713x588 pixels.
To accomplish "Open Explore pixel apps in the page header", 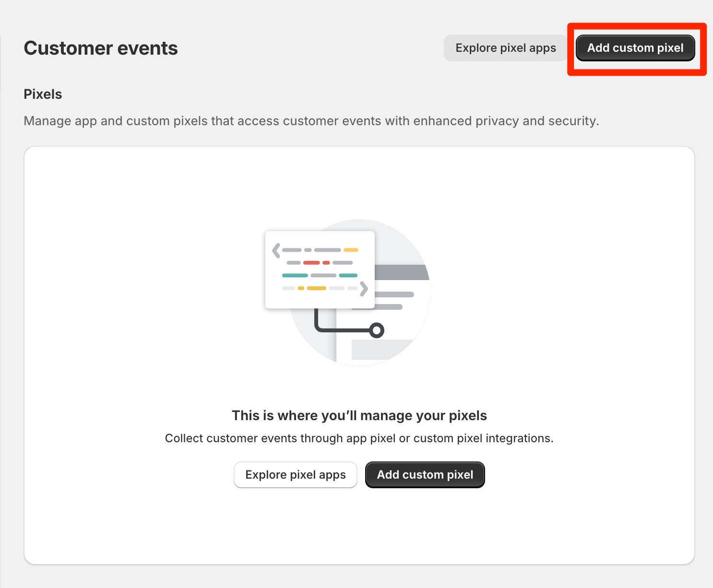I will [x=506, y=48].
